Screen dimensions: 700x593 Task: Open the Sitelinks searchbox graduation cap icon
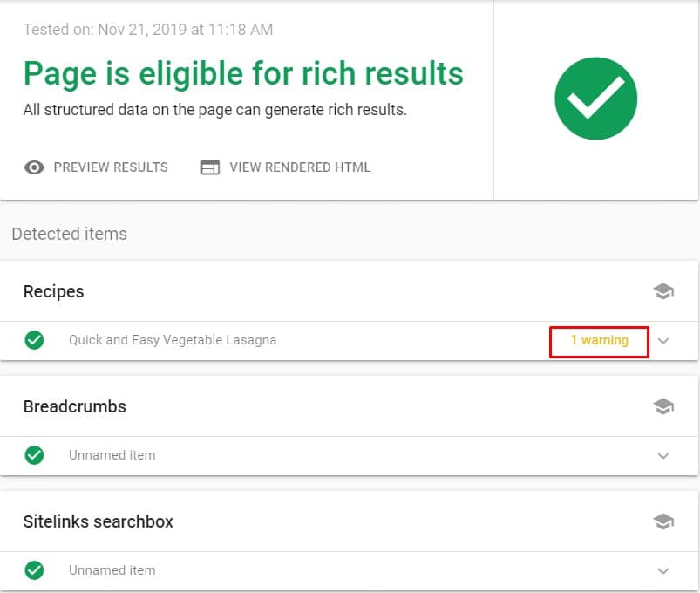(x=663, y=521)
